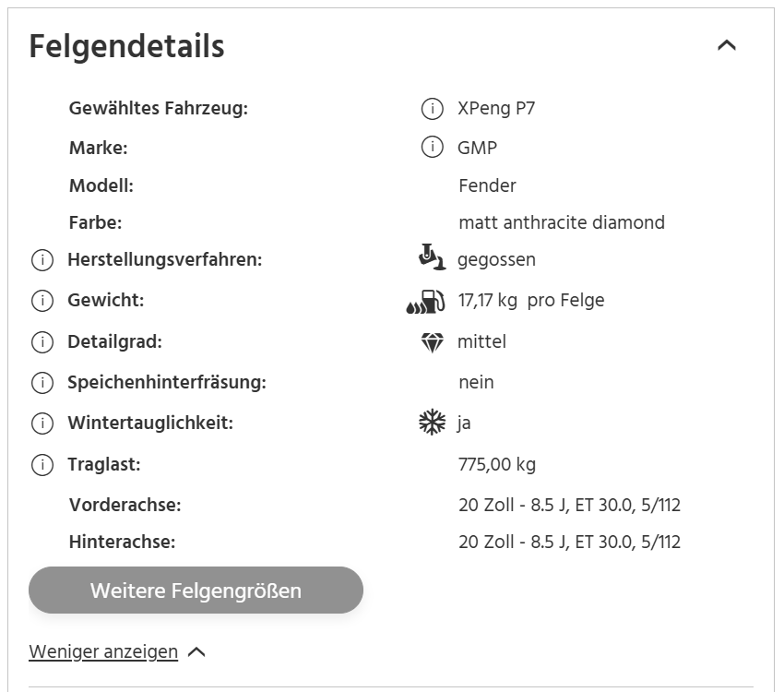Collapse the Felgendetails section chevron
This screenshot has width=784, height=692.
727,45
